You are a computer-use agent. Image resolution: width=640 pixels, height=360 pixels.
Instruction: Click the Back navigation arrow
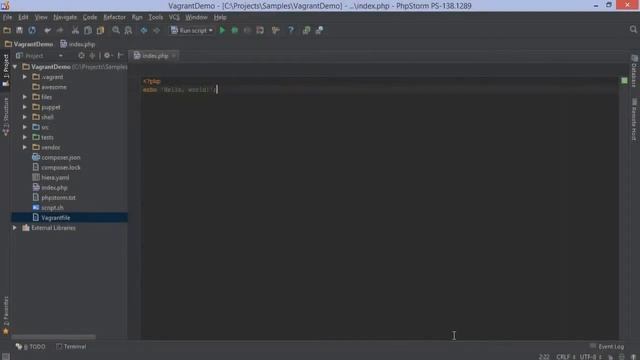(x=144, y=30)
